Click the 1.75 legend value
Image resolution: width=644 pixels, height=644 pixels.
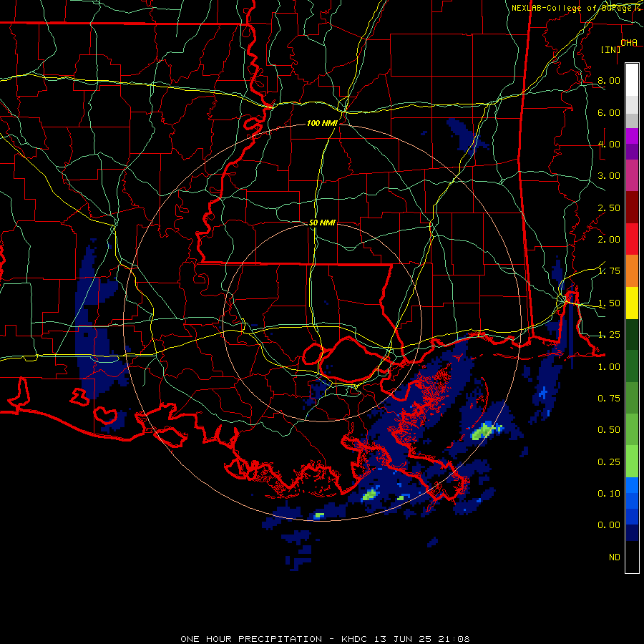609,271
